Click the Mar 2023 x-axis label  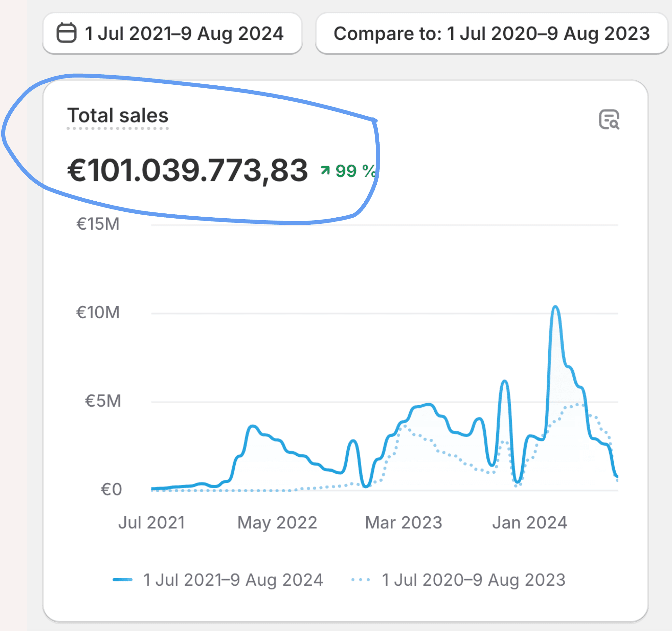click(x=404, y=523)
